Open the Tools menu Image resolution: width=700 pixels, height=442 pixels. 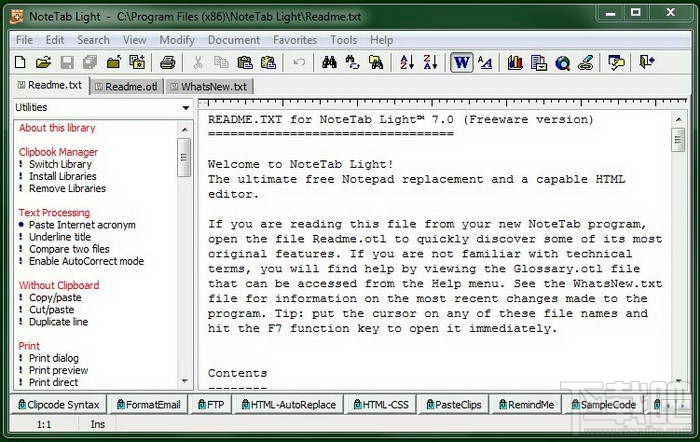(343, 40)
